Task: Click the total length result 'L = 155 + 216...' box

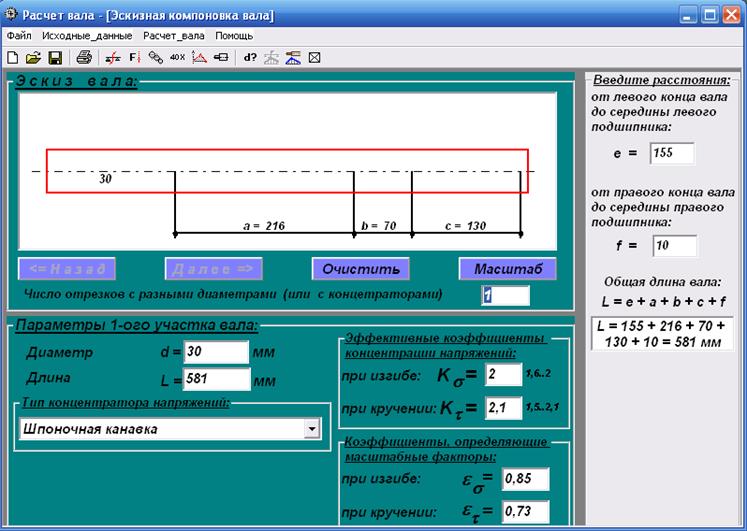Action: [662, 333]
